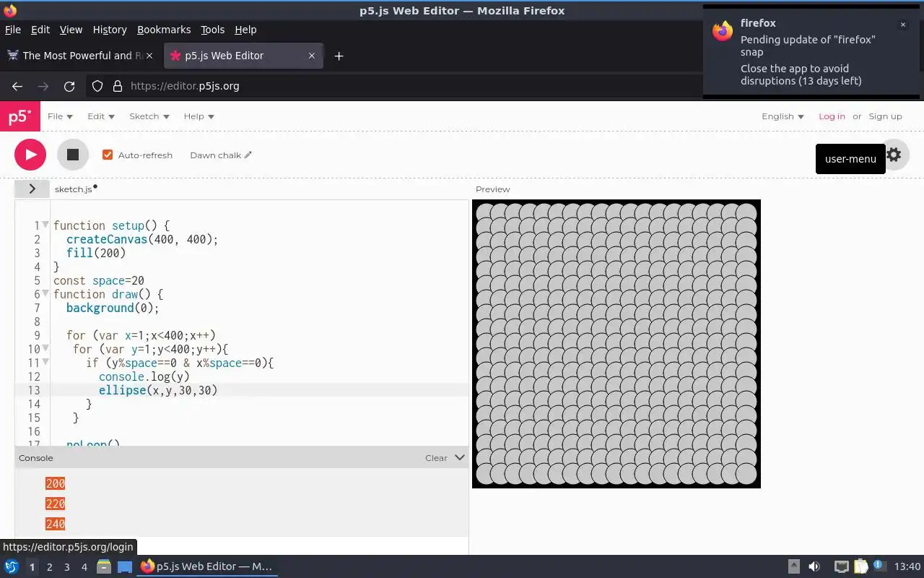The width and height of the screenshot is (924, 578).
Task: Collapse the Console panel chevron
Action: click(460, 457)
